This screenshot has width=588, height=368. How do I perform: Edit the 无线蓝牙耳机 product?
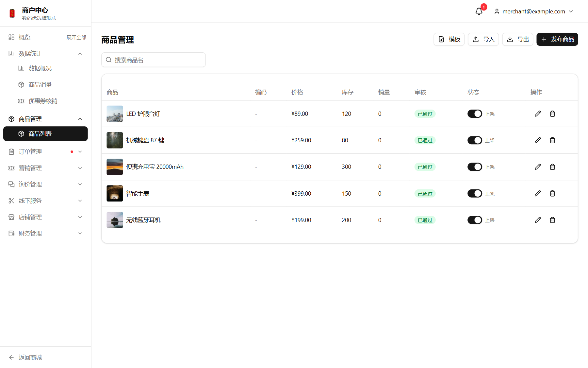tap(538, 220)
